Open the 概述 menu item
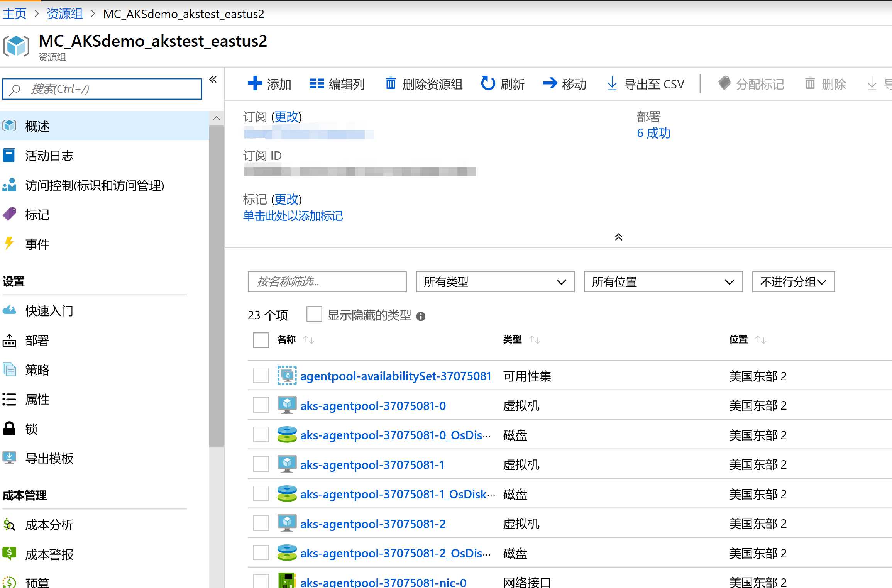Image resolution: width=892 pixels, height=588 pixels. click(105, 126)
